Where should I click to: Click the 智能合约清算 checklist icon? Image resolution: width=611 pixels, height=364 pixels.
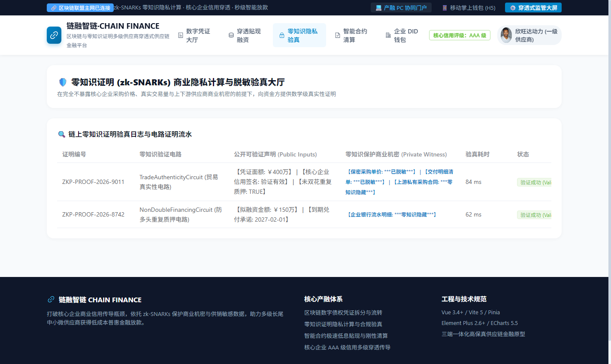pyautogui.click(x=338, y=36)
